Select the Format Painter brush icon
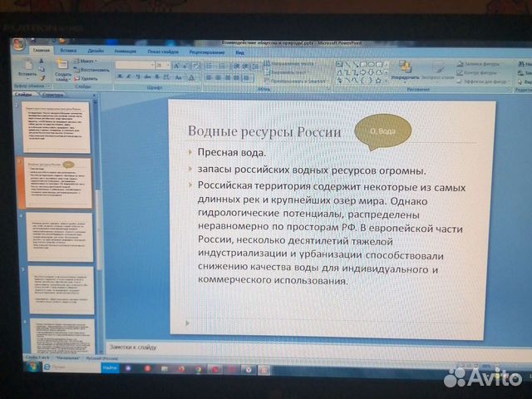Viewport: 532px width, 399px height. [42, 78]
